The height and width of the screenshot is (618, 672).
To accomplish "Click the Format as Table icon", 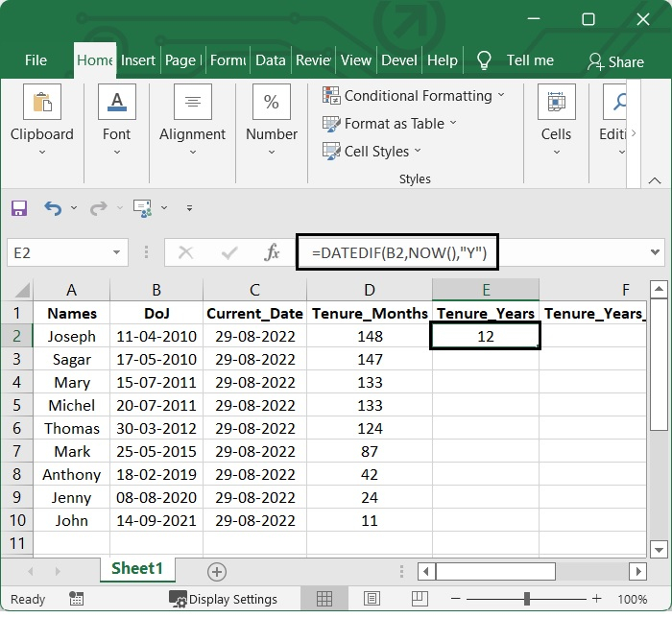I will [331, 124].
